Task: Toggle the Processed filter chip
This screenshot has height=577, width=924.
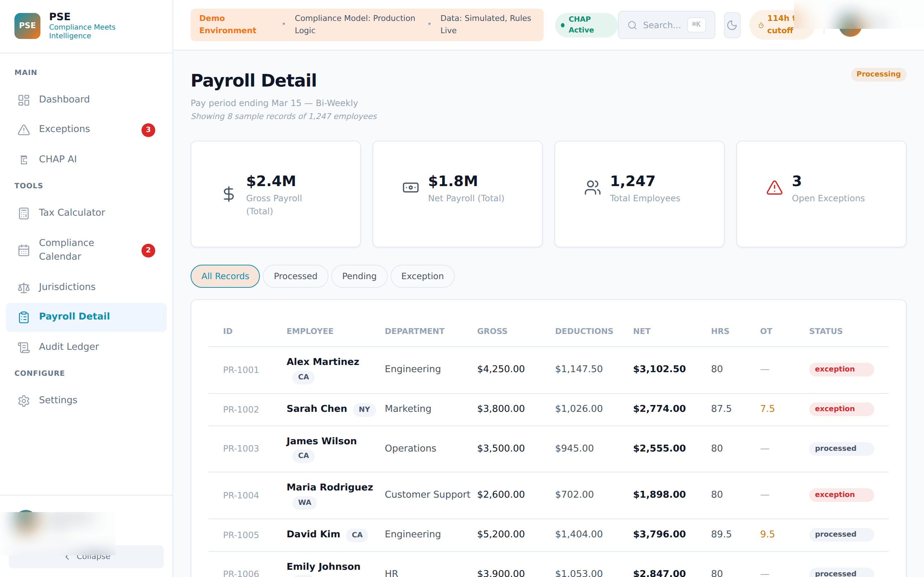Action: click(x=295, y=276)
